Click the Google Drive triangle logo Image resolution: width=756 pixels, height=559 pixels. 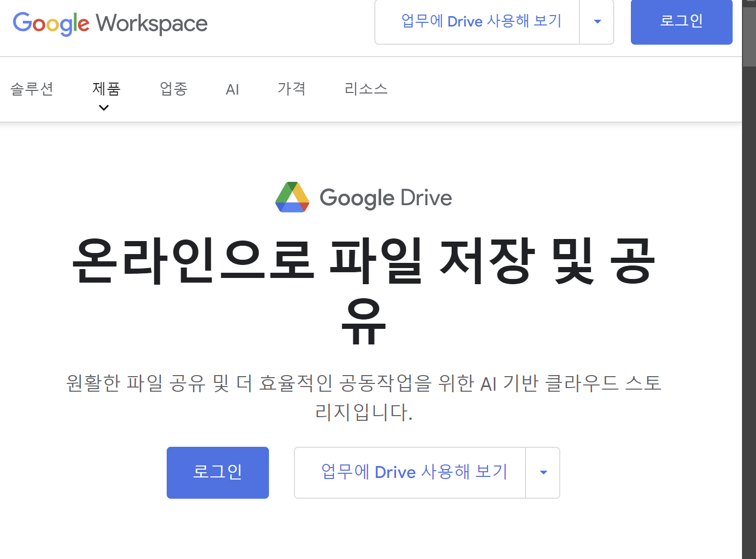tap(292, 197)
